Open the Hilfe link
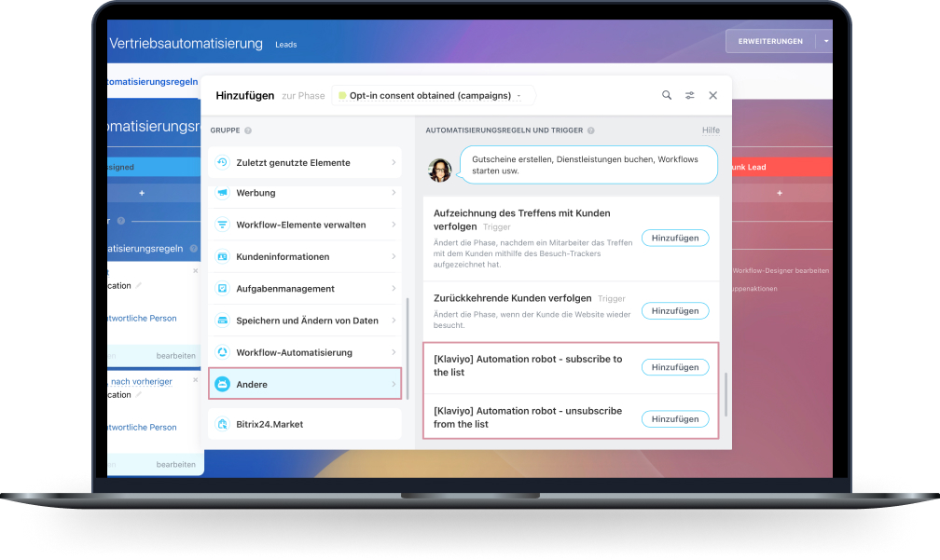 pyautogui.click(x=711, y=130)
